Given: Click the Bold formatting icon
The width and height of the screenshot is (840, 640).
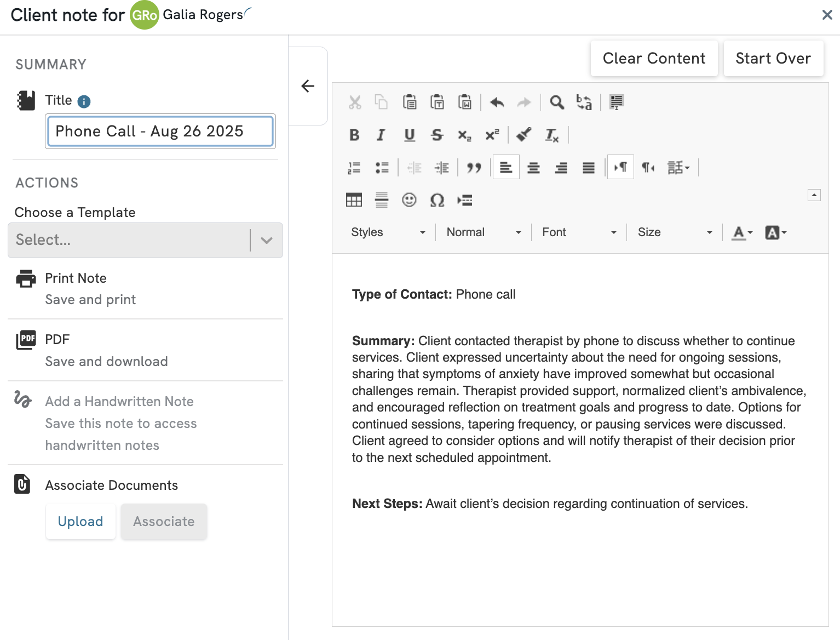Looking at the screenshot, I should [354, 135].
